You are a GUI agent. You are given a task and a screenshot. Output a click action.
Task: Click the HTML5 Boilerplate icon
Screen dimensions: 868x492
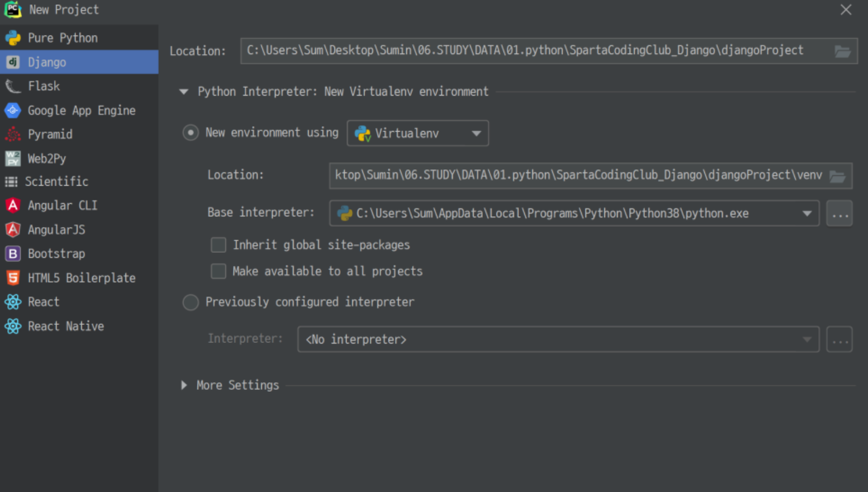13,278
